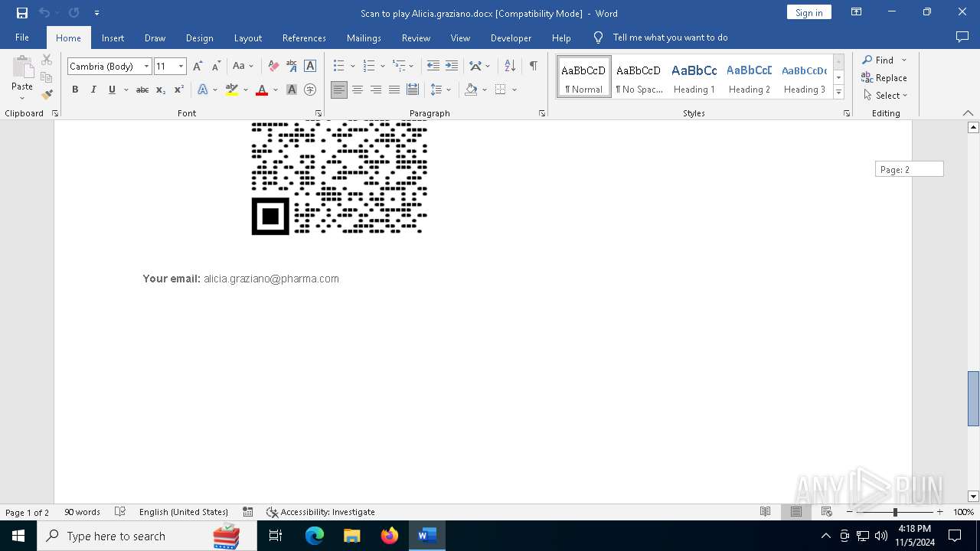Toggle Align Left
This screenshot has width=980, height=551.
click(x=339, y=90)
